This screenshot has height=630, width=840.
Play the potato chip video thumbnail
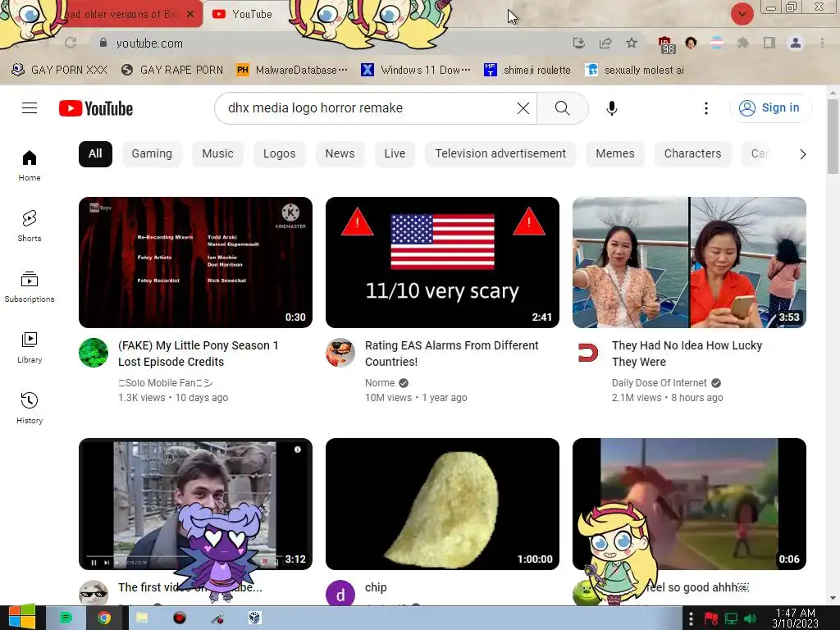pos(442,504)
